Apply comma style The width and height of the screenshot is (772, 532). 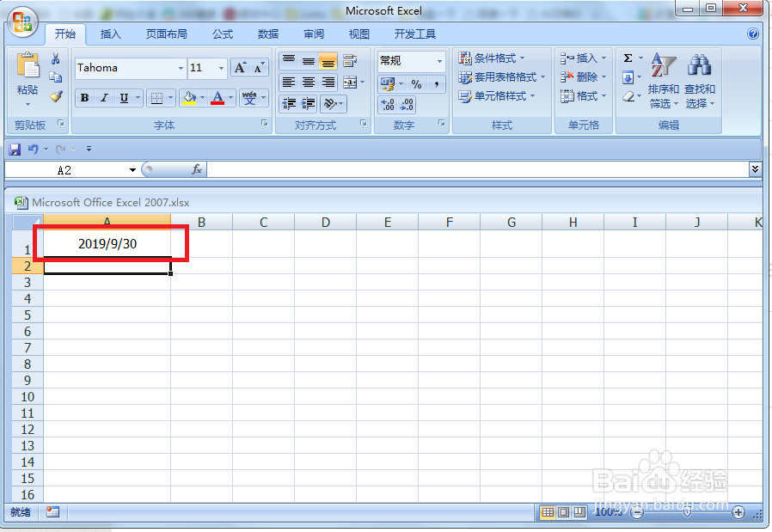[436, 84]
